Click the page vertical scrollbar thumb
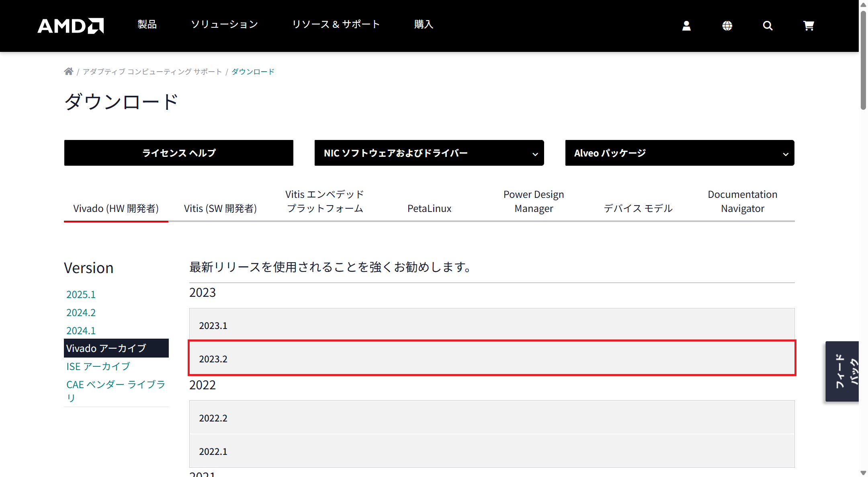 [x=863, y=60]
